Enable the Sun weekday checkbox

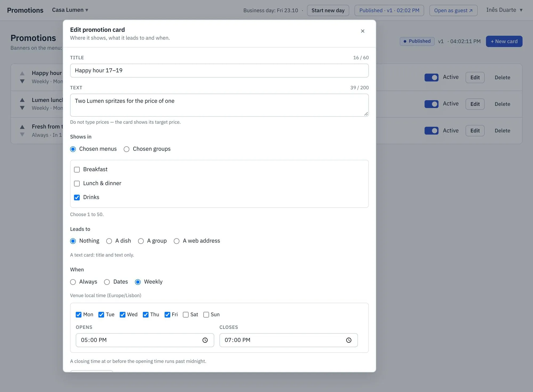(206, 315)
